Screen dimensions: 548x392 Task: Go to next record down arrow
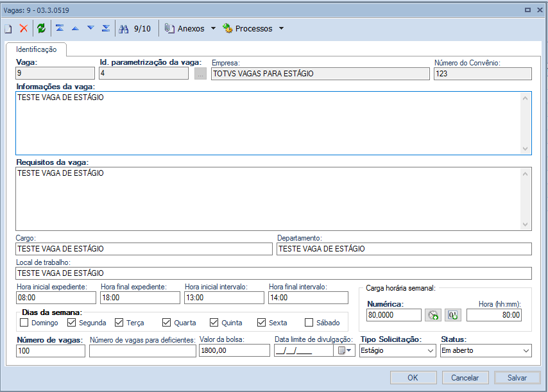pos(90,28)
